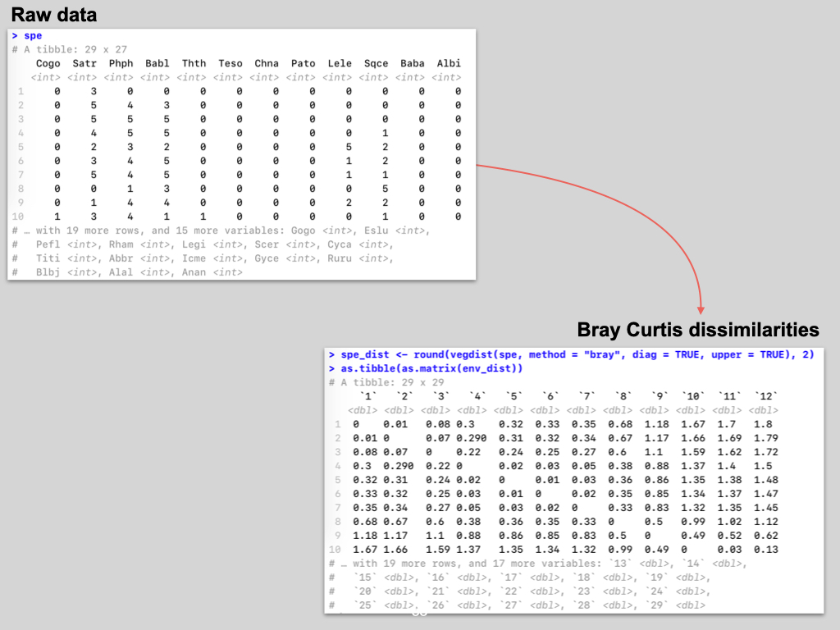Click the `1` column header in dissimilarity table
The image size is (840, 630).
(x=363, y=396)
